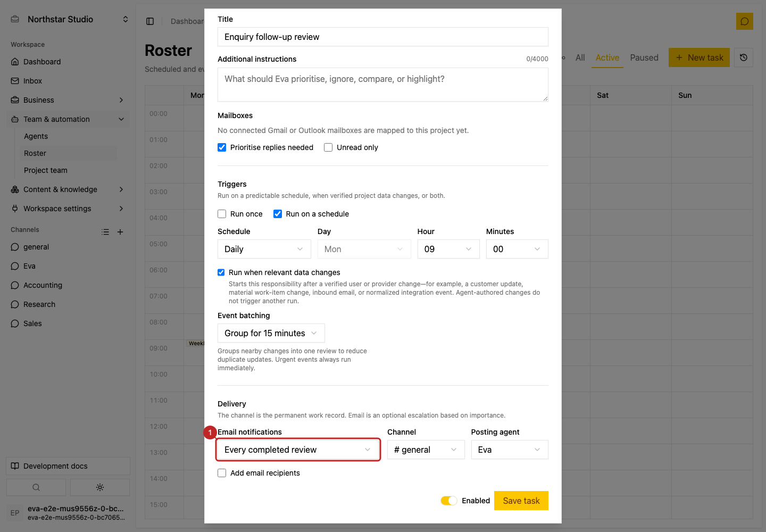
Task: Toggle the light/dark theme sun icon
Action: point(100,487)
